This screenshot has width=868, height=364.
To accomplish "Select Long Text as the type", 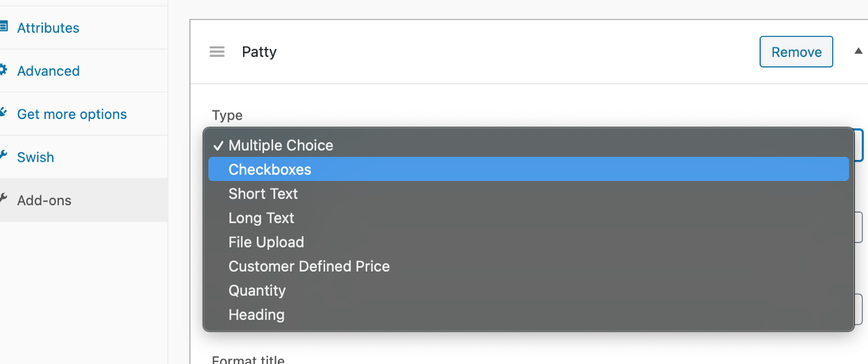I will pyautogui.click(x=261, y=218).
